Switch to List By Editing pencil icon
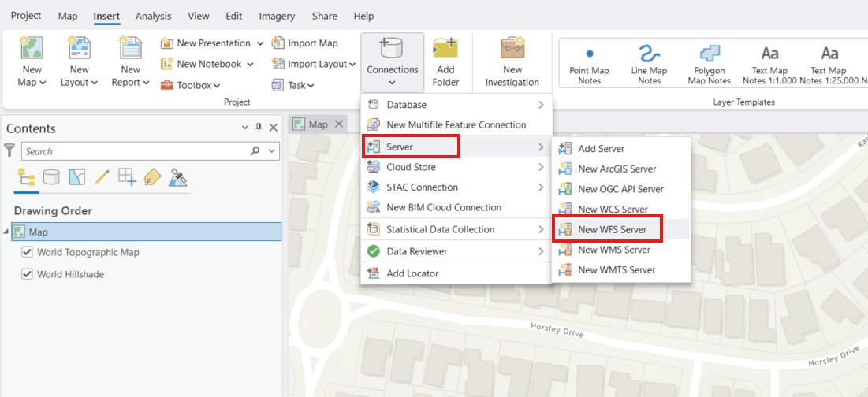868x397 pixels. coord(102,176)
